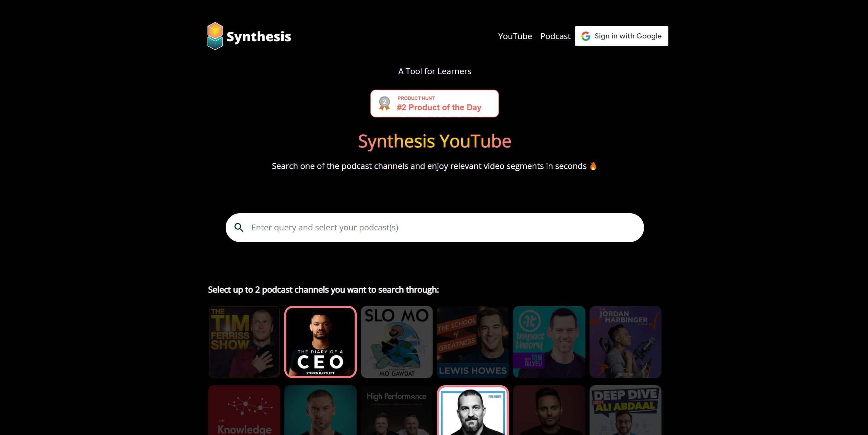Deselect The Diary of a CEO podcast
This screenshot has width=868, height=435.
point(320,341)
